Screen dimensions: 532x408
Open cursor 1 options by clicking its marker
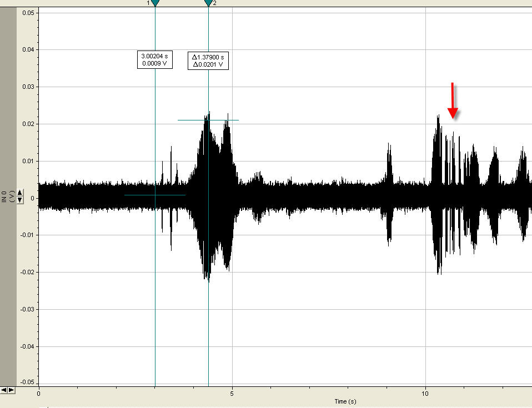pyautogui.click(x=154, y=3)
